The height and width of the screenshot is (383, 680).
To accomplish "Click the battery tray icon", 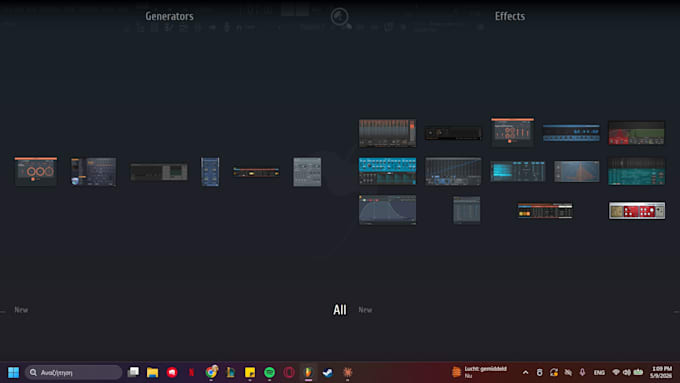I will click(x=638, y=372).
